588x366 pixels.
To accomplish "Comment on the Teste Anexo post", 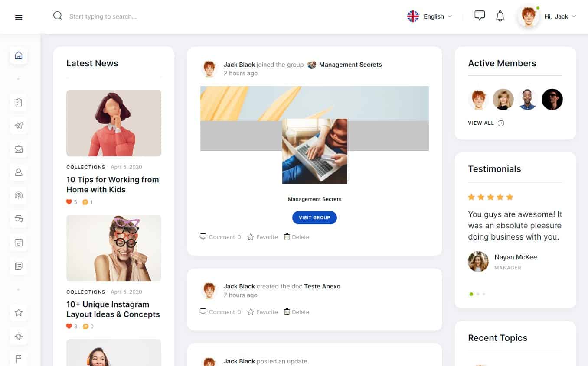I will point(220,312).
